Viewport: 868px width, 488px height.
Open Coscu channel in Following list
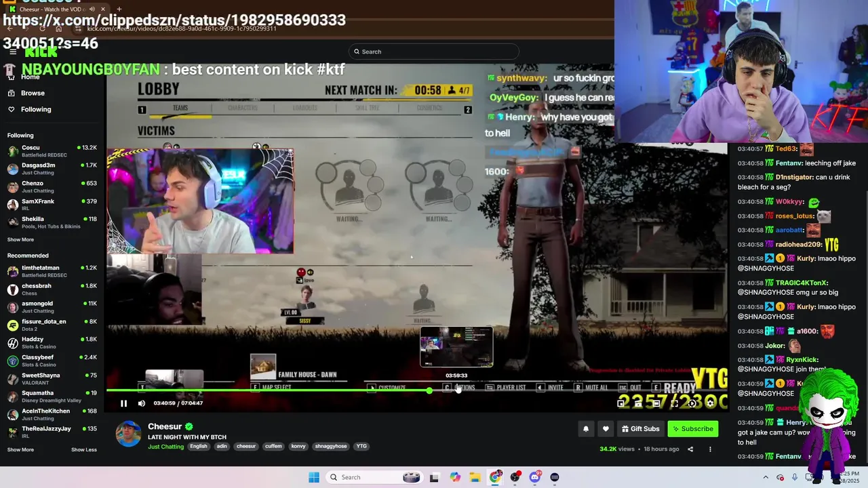52,151
